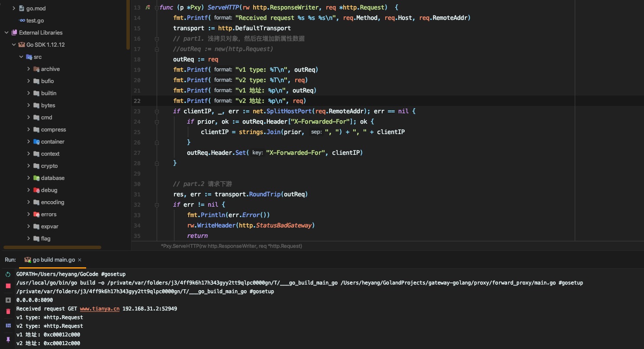Expand the encoding folder arrow
This screenshot has width=644, height=349.
[29, 202]
